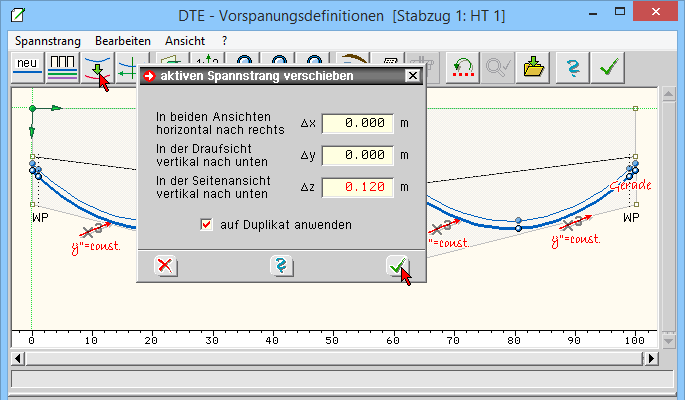
Task: Click the undo arrow toolbar icon
Action: click(463, 67)
